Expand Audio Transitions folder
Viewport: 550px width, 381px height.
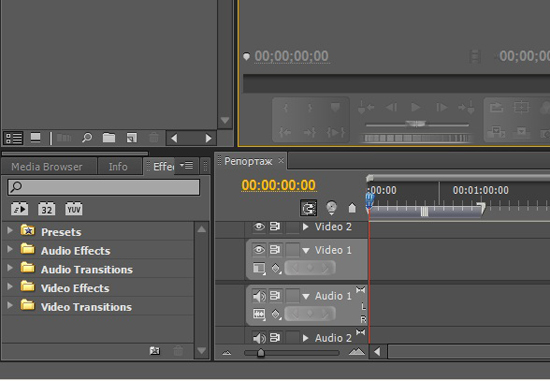tap(10, 267)
